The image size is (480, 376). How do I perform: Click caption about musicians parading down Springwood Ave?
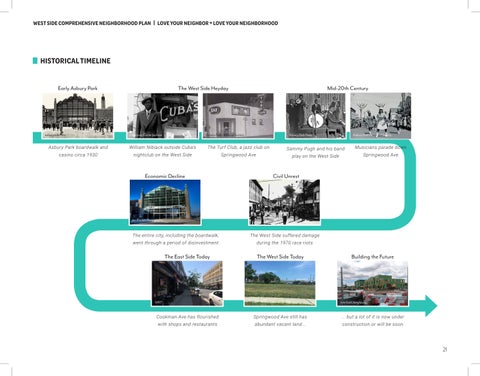[381, 151]
